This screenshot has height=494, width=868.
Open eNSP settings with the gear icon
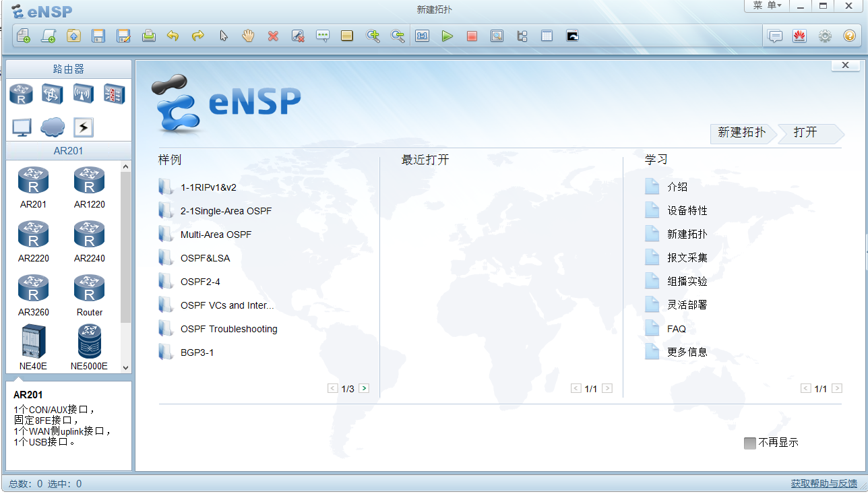[825, 36]
